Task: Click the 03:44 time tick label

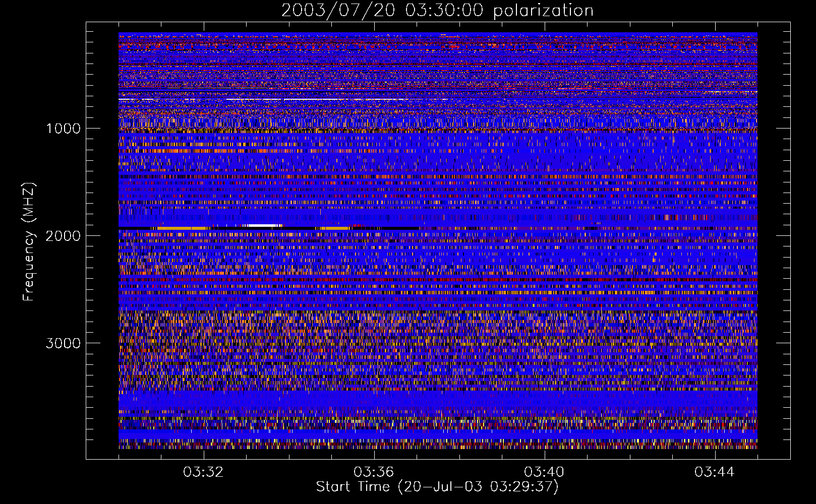Action: point(715,472)
